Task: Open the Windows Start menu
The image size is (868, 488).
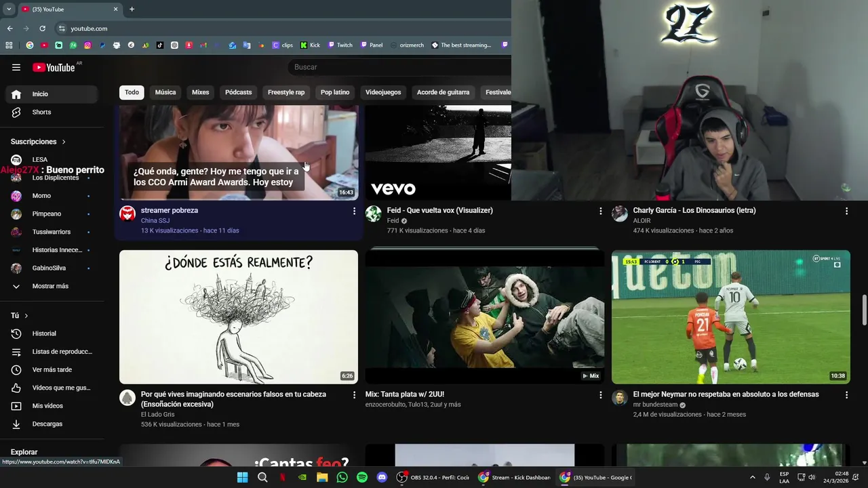Action: point(242,477)
